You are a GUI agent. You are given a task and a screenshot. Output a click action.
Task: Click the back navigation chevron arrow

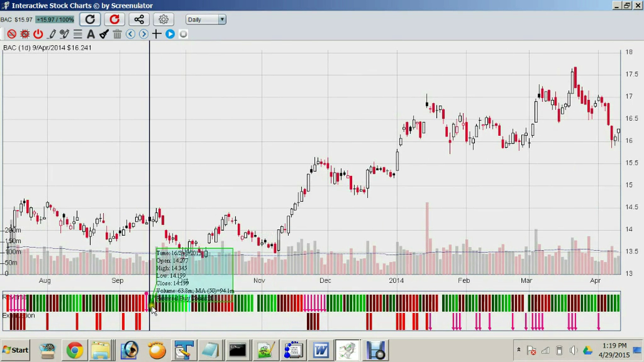[130, 34]
